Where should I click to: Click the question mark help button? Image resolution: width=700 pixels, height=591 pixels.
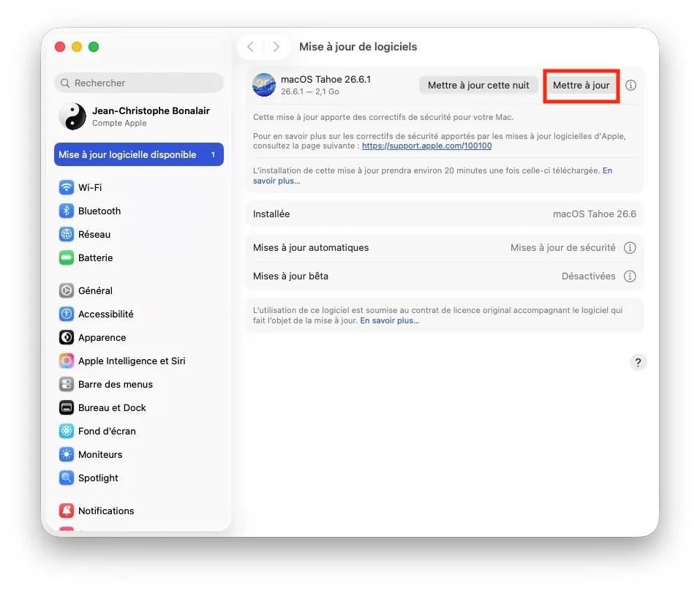638,363
